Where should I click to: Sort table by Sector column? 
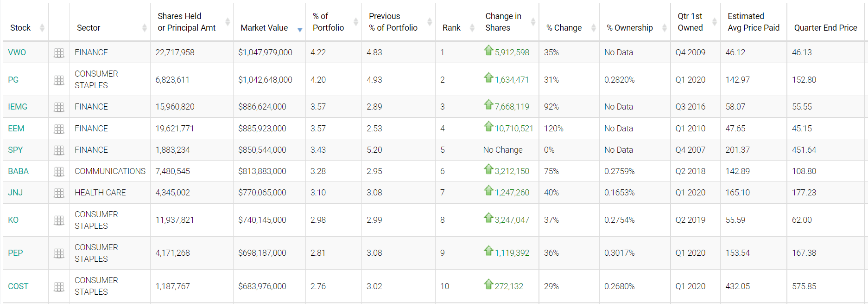tap(110, 22)
